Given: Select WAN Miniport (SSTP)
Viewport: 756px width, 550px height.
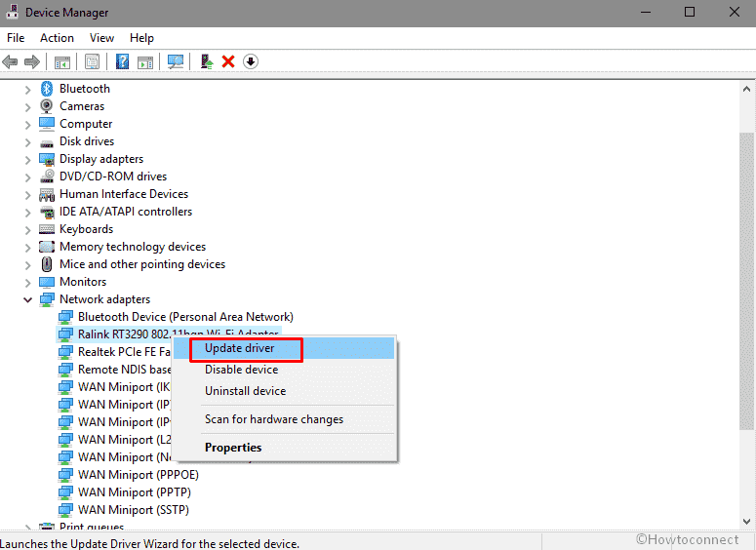Looking at the screenshot, I should tap(134, 509).
